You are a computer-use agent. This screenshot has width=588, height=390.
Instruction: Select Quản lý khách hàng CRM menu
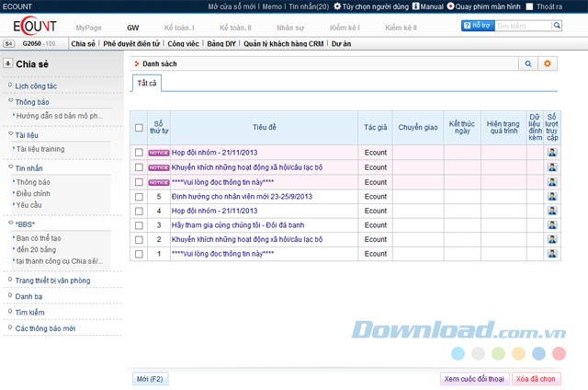click(x=279, y=43)
